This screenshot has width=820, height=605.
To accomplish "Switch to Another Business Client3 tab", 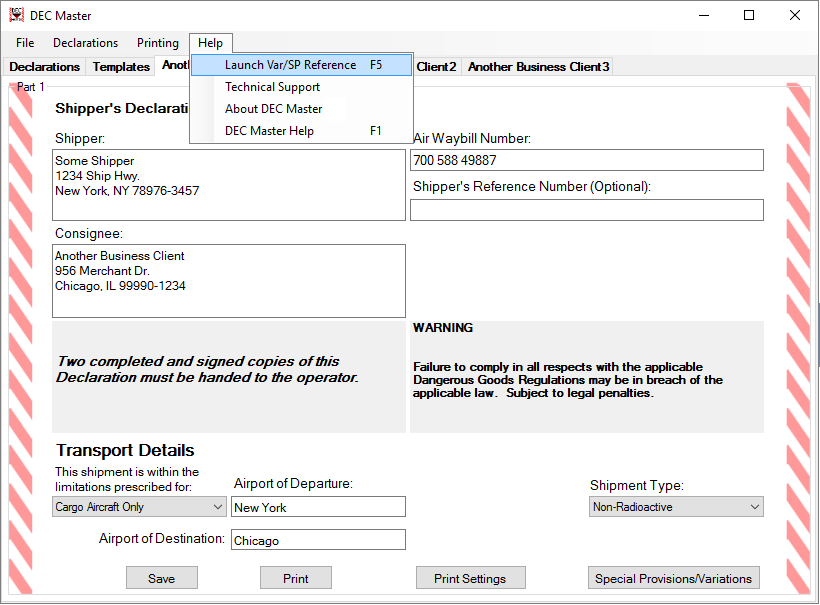I will click(538, 67).
